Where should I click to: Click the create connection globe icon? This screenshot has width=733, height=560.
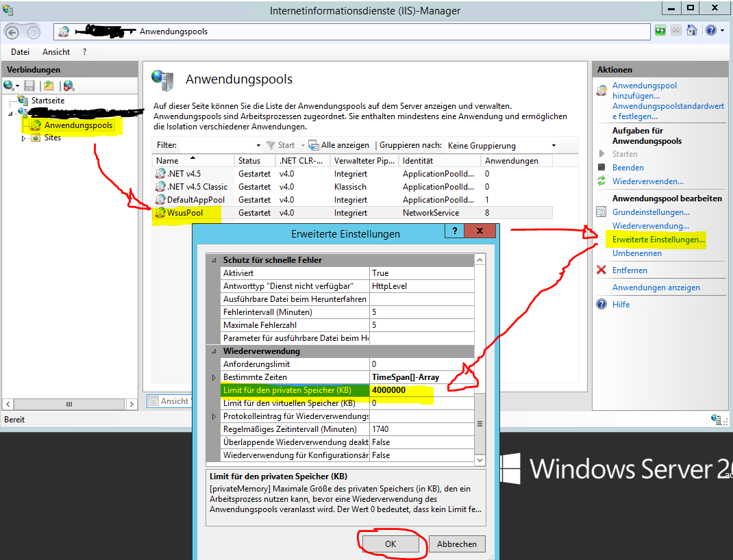tap(8, 86)
